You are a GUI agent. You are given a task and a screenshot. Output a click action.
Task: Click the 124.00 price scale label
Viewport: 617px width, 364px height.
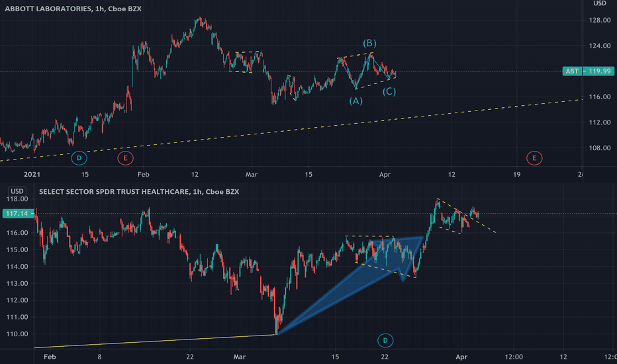pos(600,46)
